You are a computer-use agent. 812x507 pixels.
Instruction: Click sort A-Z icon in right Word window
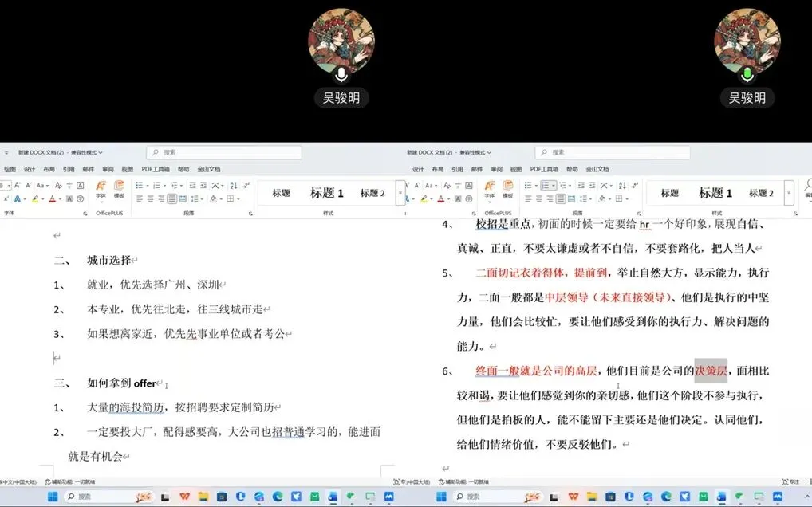622,185
